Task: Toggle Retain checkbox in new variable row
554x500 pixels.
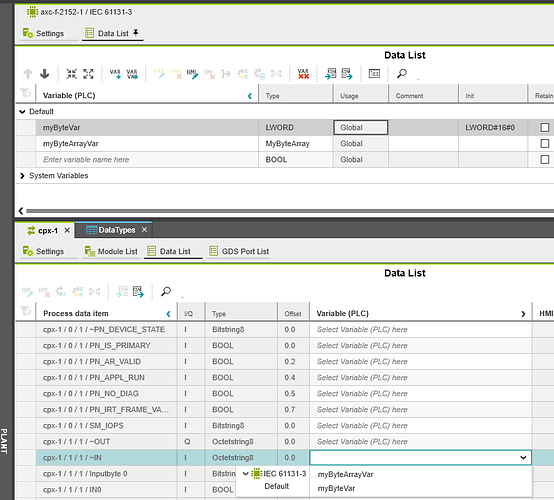Action: 544,160
